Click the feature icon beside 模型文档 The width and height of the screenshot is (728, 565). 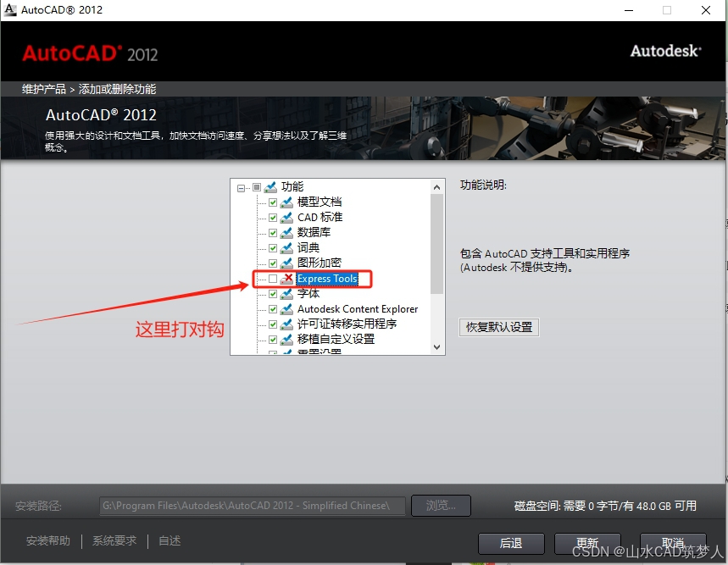(286, 202)
